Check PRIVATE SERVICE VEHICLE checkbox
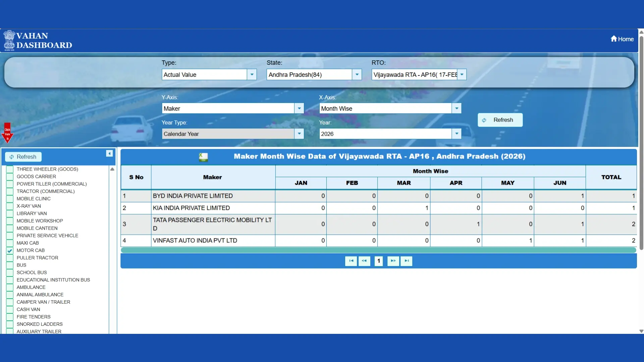This screenshot has width=644, height=362. (10, 236)
